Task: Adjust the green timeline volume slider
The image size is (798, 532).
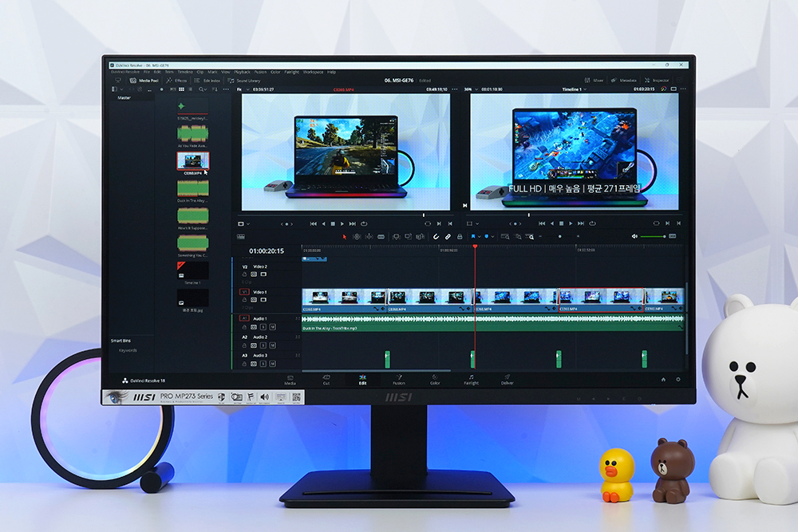Action: (653, 236)
